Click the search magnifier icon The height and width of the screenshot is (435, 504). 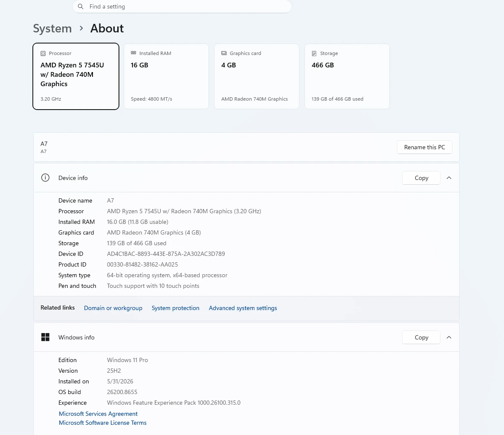81,6
